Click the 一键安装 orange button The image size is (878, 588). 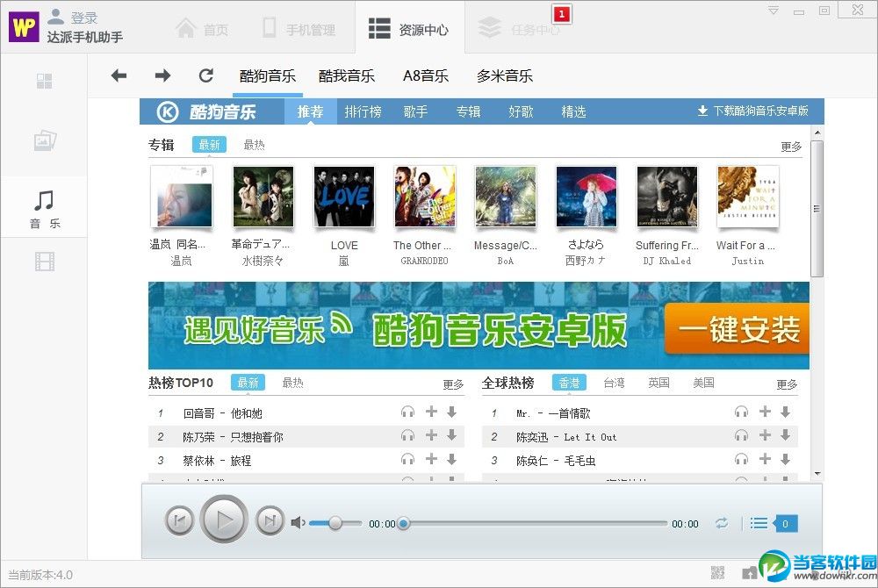point(738,329)
